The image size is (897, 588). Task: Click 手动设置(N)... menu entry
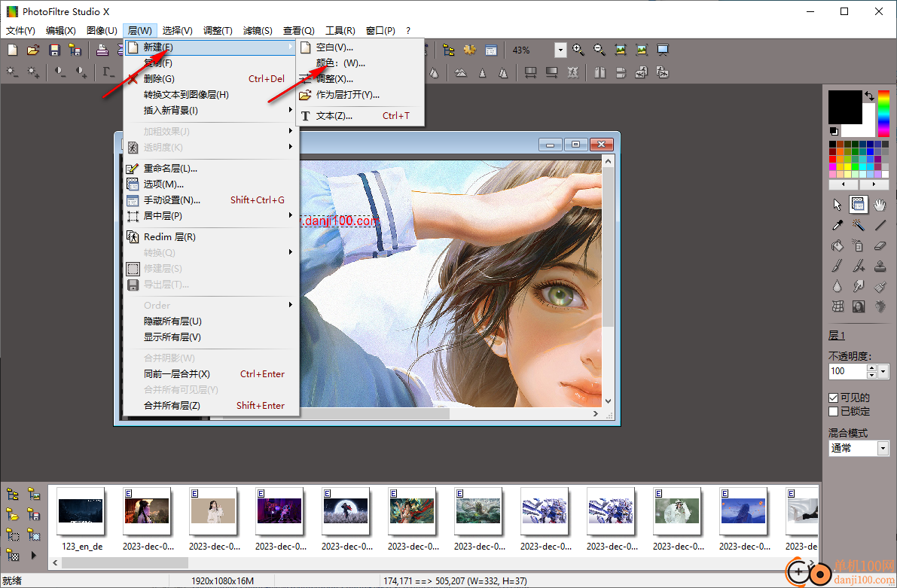211,200
